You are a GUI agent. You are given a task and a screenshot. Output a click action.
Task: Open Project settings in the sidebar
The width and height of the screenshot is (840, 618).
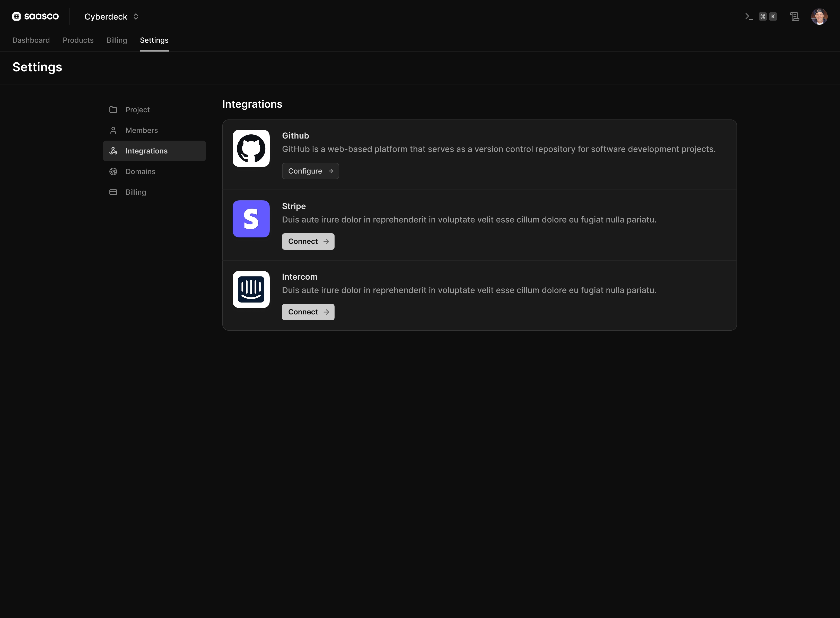click(154, 110)
